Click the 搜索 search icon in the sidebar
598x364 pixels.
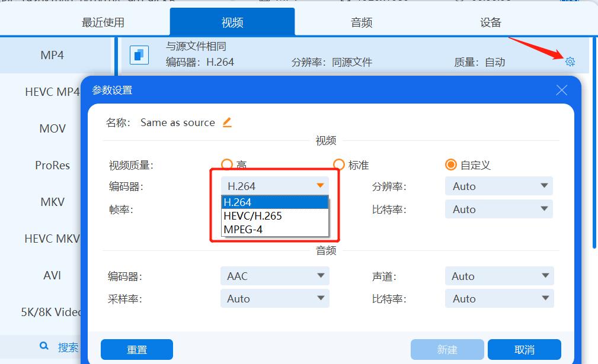[x=43, y=346]
